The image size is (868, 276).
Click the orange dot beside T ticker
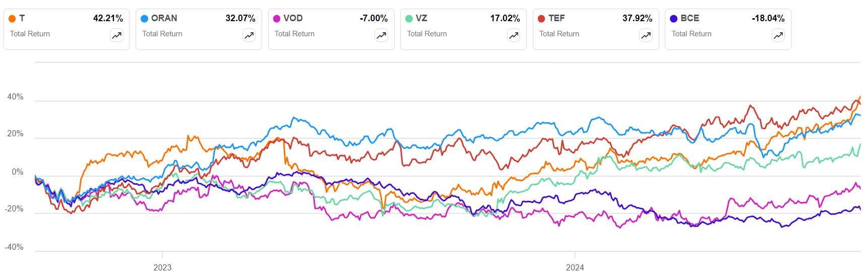(x=12, y=19)
